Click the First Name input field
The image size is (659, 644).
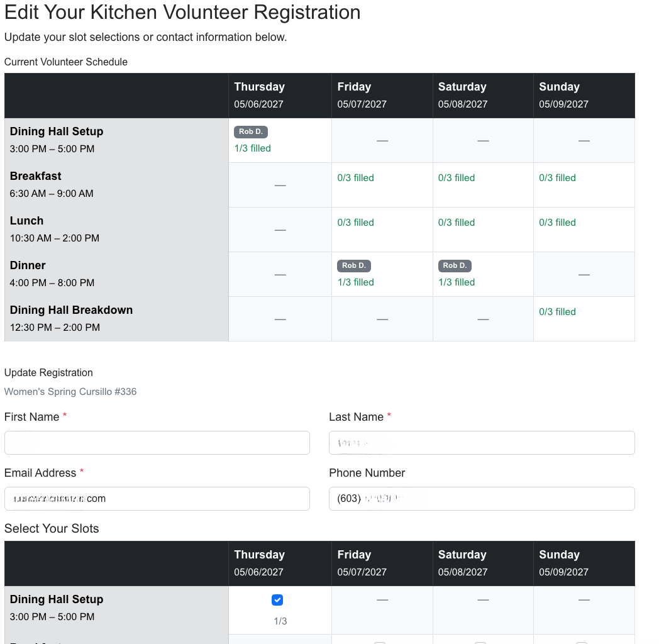157,443
